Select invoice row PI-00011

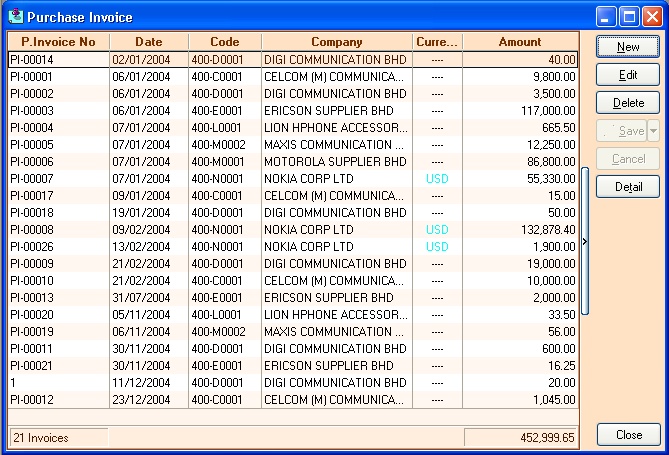tap(293, 349)
